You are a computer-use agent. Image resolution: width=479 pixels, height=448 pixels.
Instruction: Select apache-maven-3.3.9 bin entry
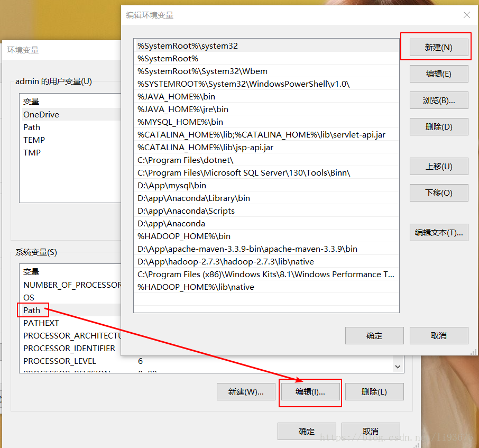pyautogui.click(x=266, y=249)
